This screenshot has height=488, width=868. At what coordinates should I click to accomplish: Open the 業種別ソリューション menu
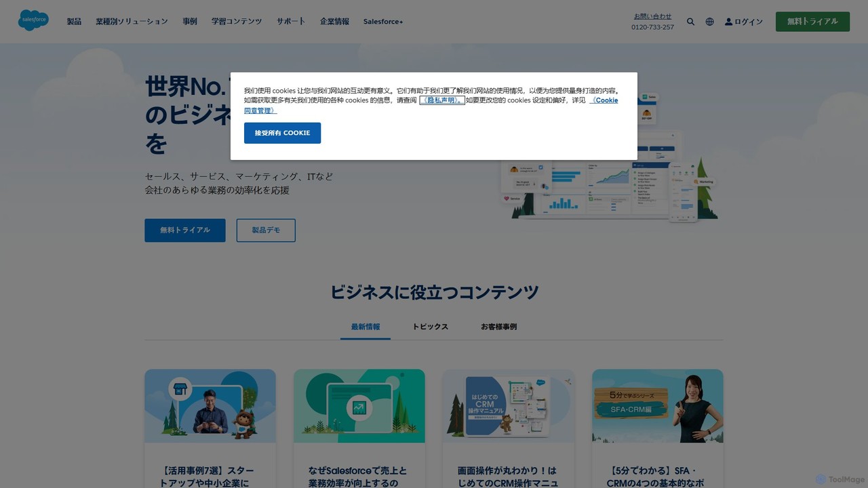pos(132,22)
